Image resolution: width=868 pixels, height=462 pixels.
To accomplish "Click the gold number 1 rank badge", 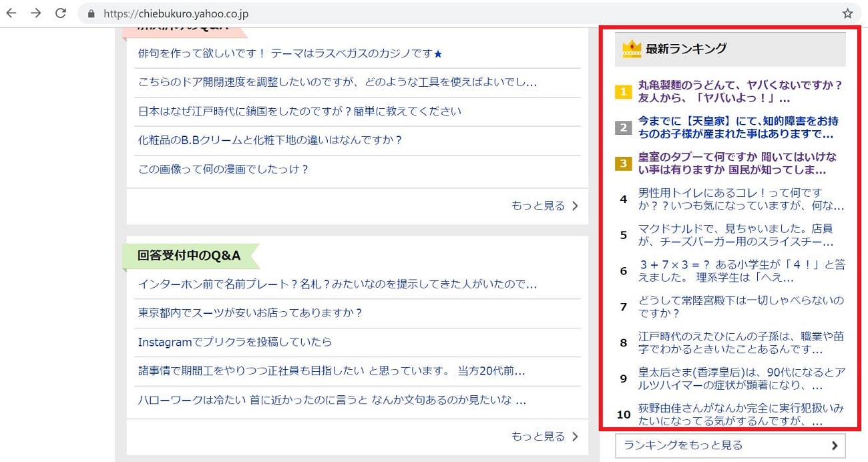I will (x=623, y=92).
